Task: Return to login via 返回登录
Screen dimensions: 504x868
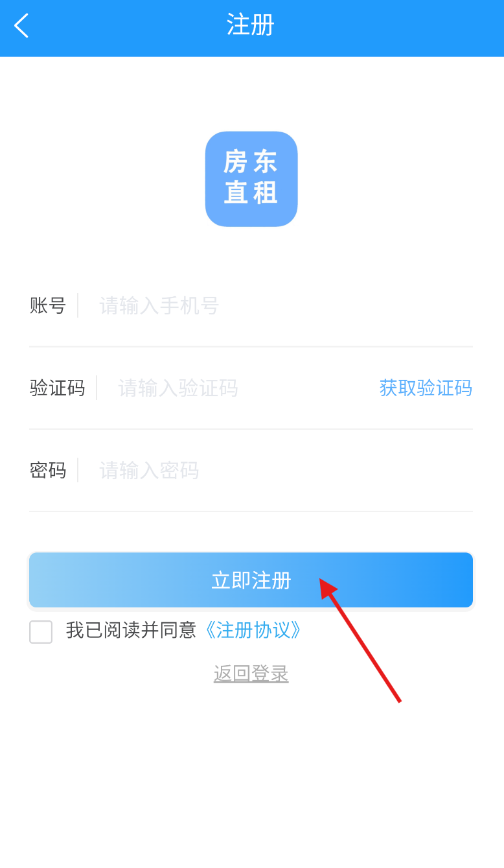Action: tap(251, 674)
